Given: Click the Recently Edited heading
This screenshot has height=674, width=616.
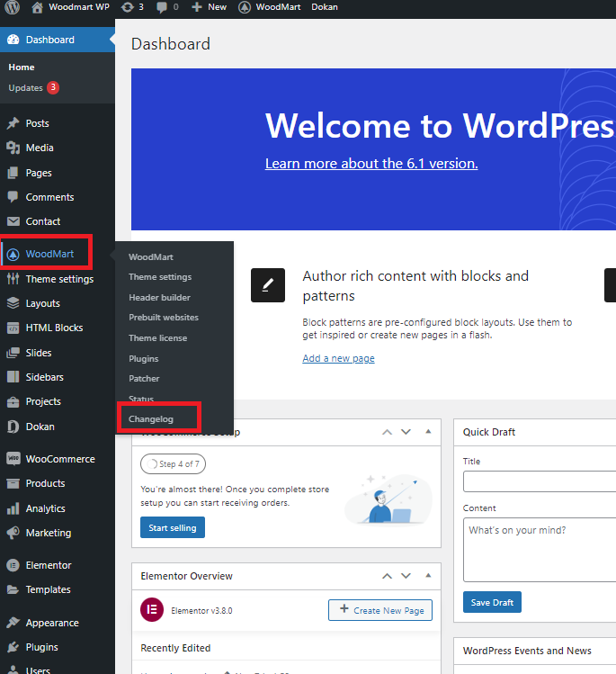Looking at the screenshot, I should [x=175, y=648].
